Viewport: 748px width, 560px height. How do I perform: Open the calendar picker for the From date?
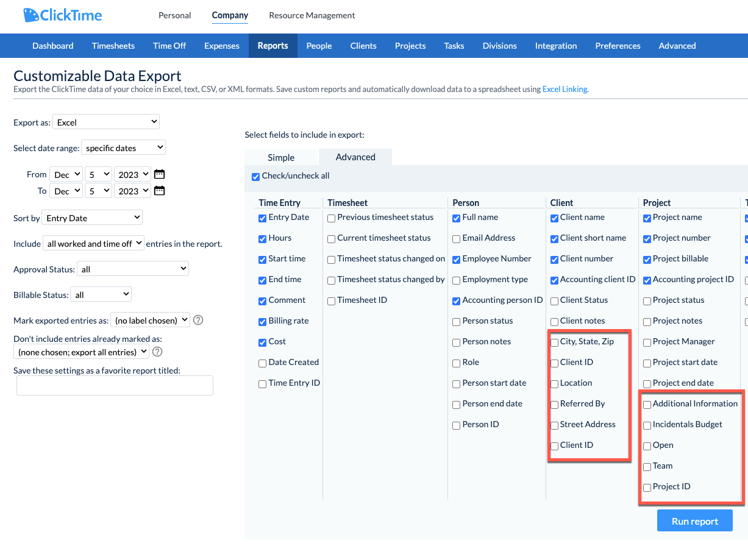point(159,174)
